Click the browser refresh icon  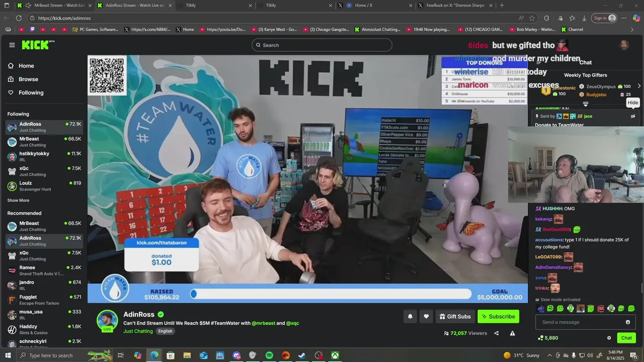click(x=19, y=18)
